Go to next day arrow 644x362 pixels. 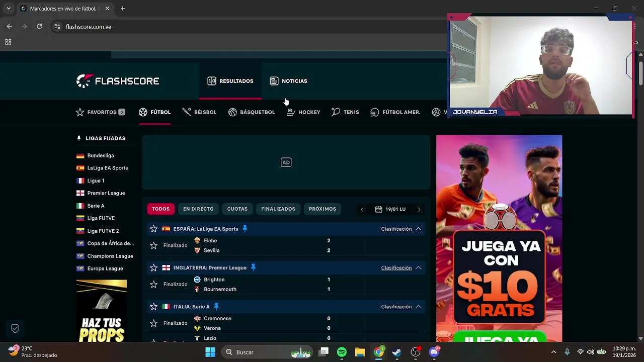click(x=419, y=209)
